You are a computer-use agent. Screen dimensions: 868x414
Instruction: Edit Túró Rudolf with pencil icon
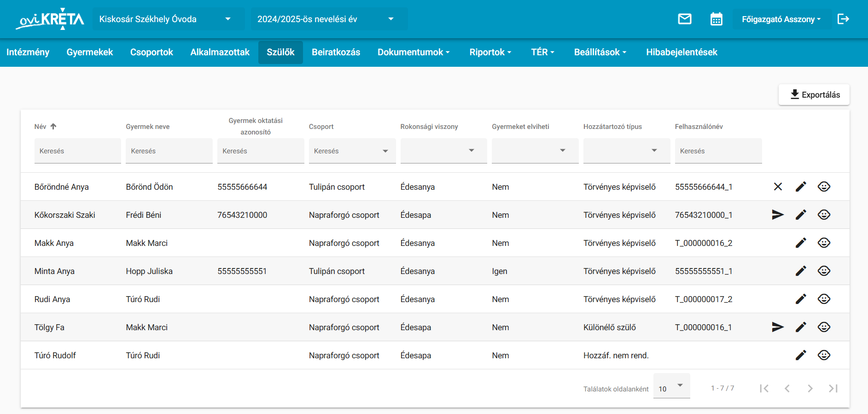[801, 355]
